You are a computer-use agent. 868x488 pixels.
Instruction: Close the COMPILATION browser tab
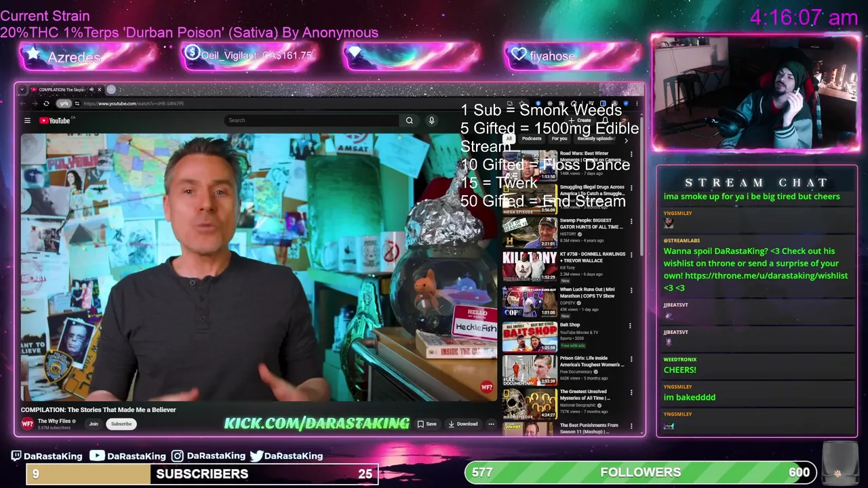pos(99,89)
